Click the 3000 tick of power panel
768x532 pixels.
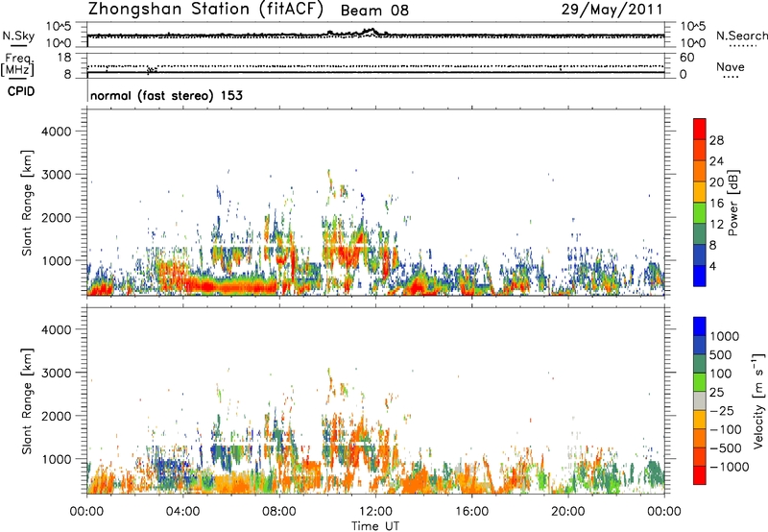click(x=57, y=175)
